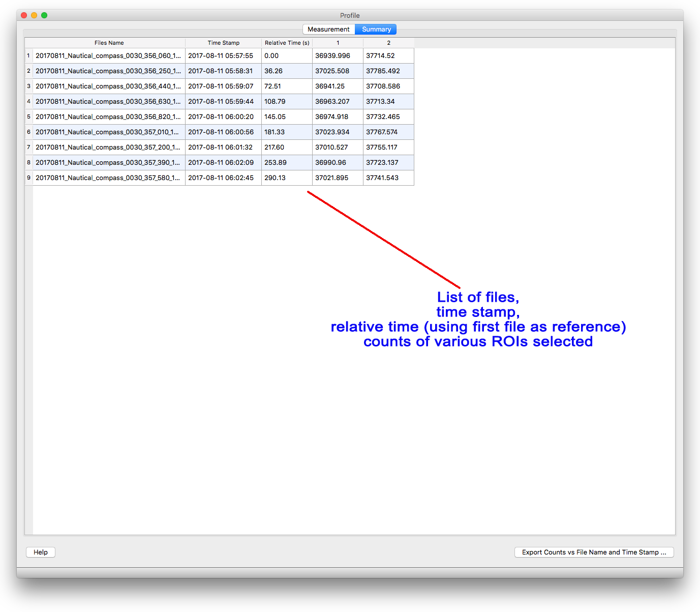Click ROI 1 count 37023.934
The width and height of the screenshot is (700, 612).
click(x=338, y=132)
